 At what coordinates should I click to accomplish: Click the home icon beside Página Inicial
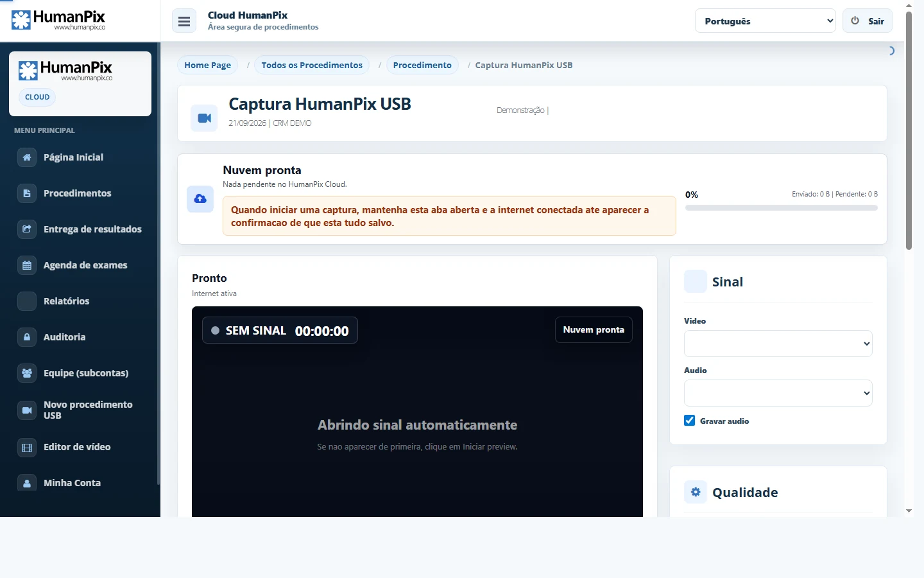[x=27, y=157]
